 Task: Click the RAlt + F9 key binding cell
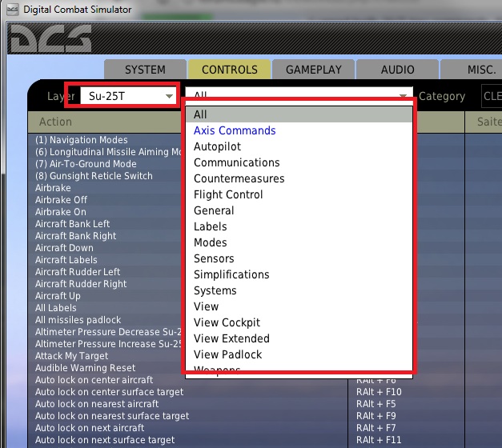coord(376,416)
